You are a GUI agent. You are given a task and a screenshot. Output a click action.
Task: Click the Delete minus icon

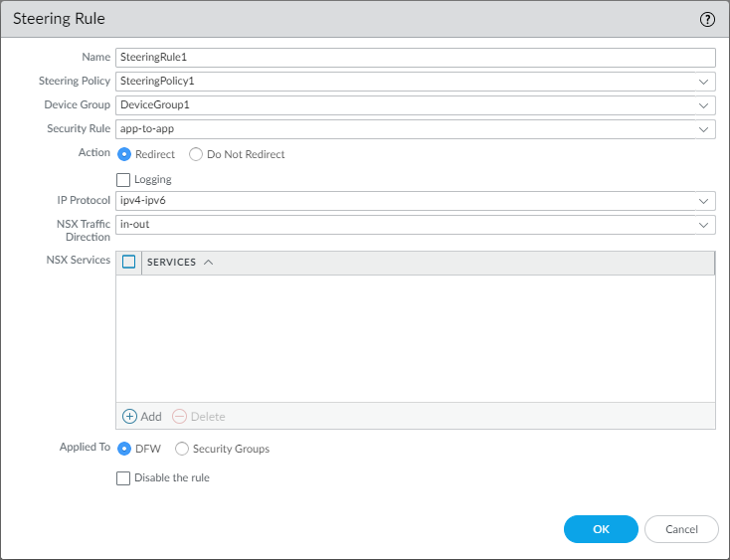pyautogui.click(x=179, y=417)
